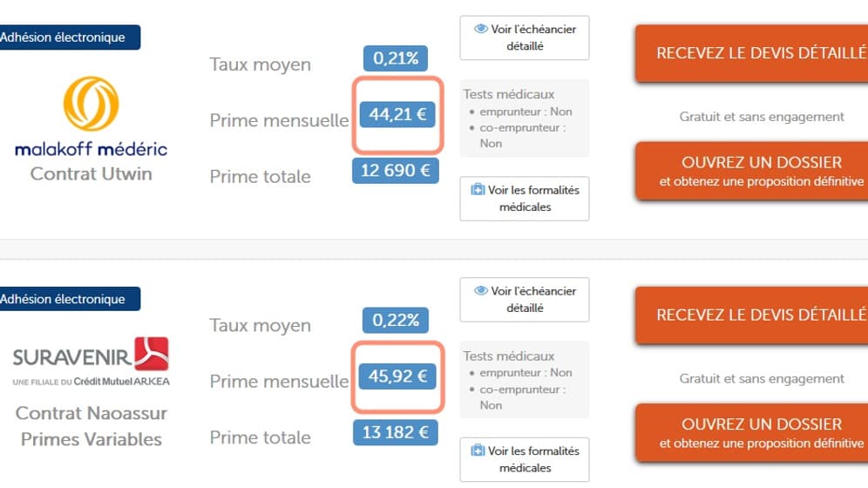This screenshot has width=868, height=488.
Task: Click the Suravenir red logo emblem
Action: pos(151,354)
